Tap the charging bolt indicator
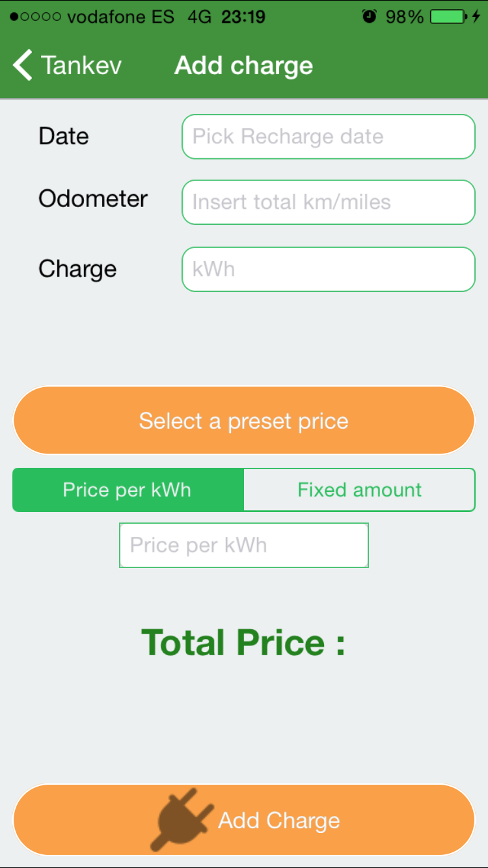 click(x=476, y=16)
